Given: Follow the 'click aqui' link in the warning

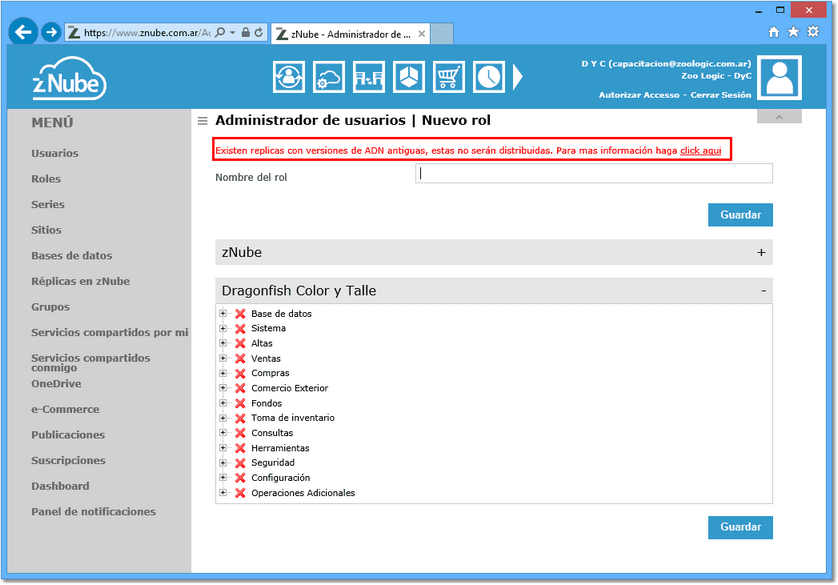Looking at the screenshot, I should coord(701,151).
